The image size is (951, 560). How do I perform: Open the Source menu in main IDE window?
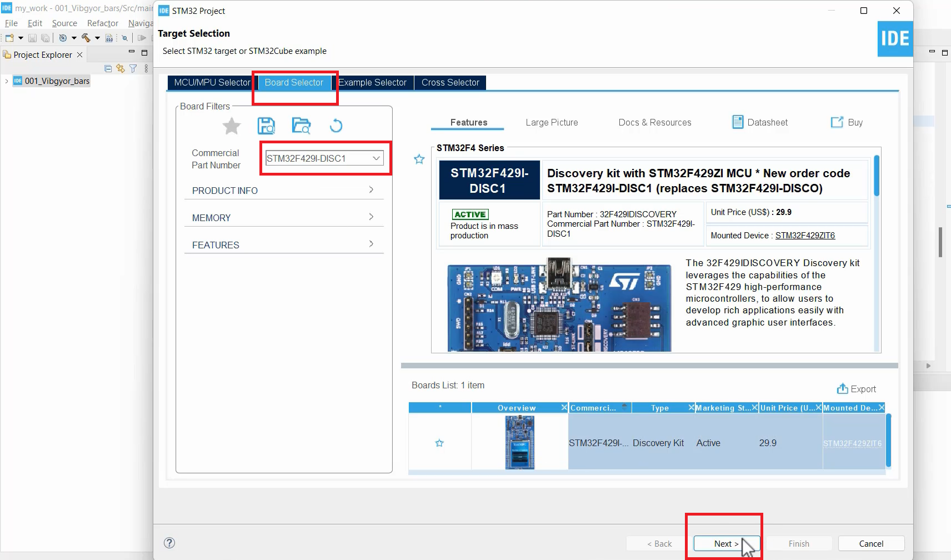pos(64,23)
